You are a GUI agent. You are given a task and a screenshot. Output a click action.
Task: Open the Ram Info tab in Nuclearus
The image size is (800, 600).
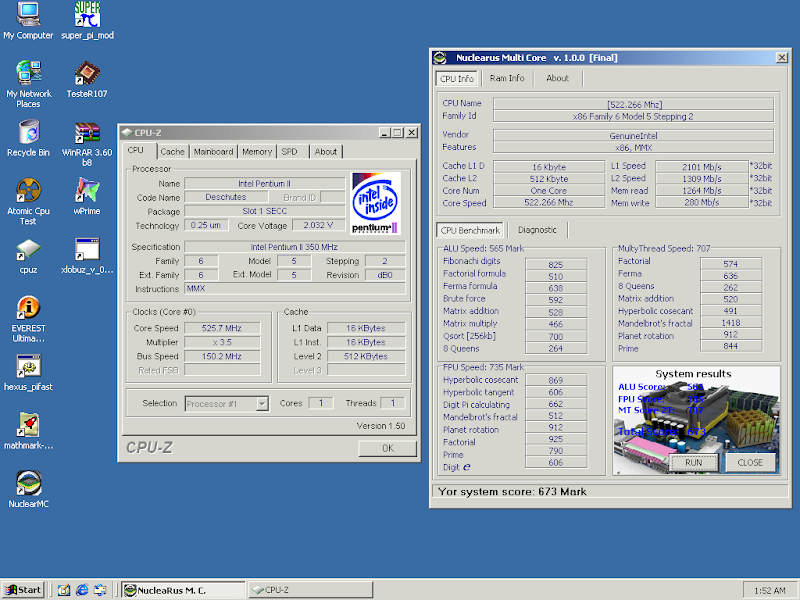[507, 78]
